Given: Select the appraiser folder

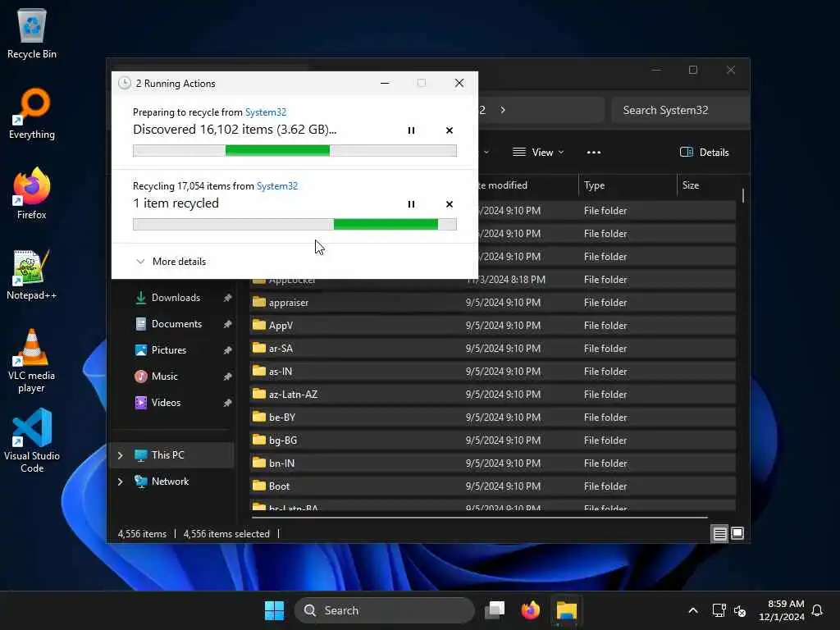Looking at the screenshot, I should pos(493,303).
